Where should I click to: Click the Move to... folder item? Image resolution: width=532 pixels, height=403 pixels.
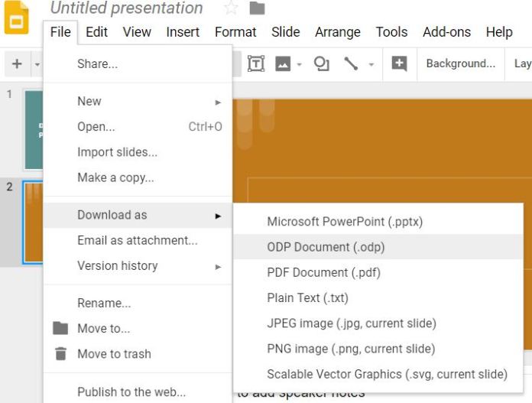pos(138,329)
